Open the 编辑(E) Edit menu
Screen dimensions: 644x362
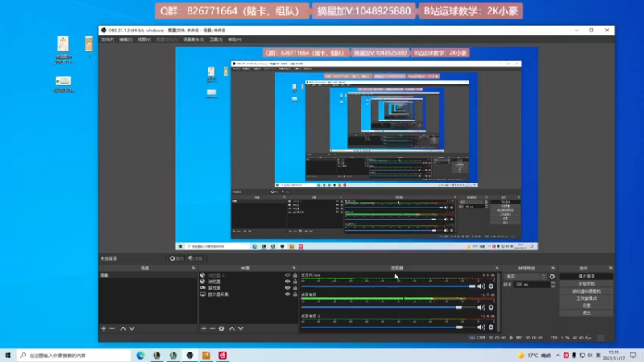126,39
